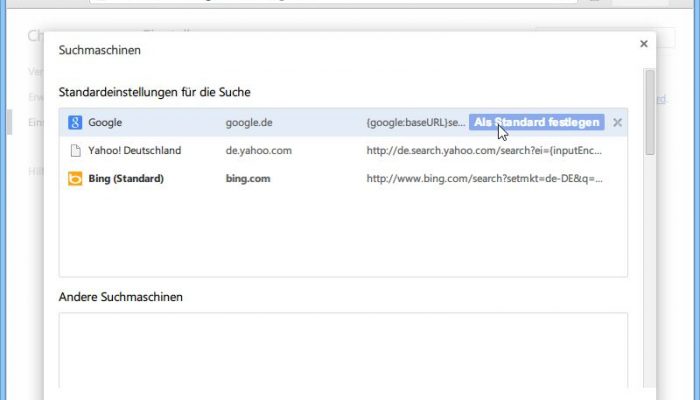Click the Google search engine icon

tap(75, 122)
